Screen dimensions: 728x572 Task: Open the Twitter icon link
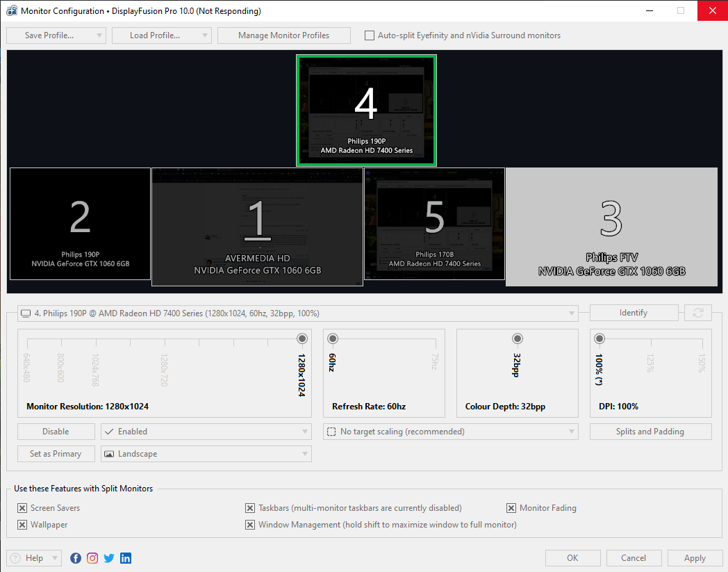109,558
